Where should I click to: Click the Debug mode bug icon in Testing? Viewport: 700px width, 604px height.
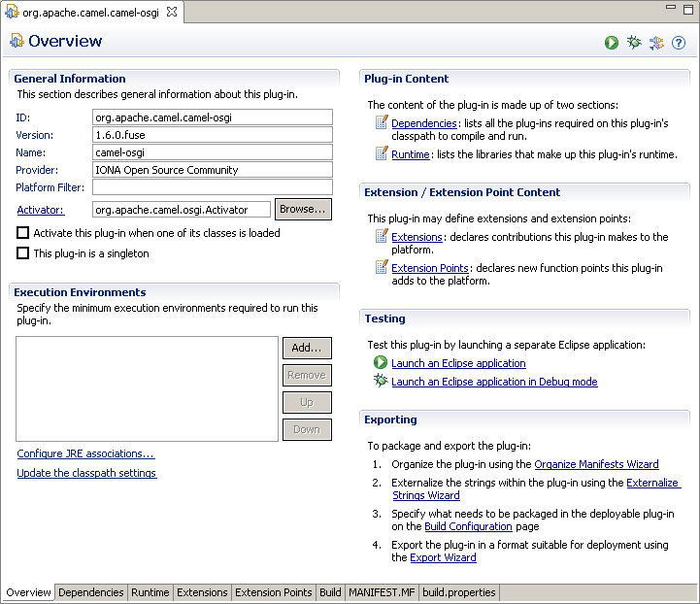pyautogui.click(x=381, y=382)
